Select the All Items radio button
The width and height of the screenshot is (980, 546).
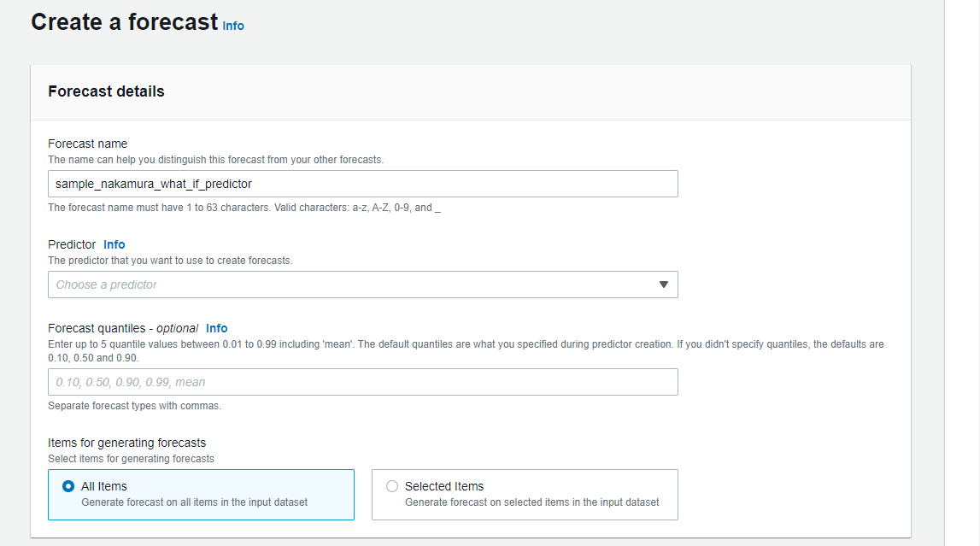click(69, 486)
